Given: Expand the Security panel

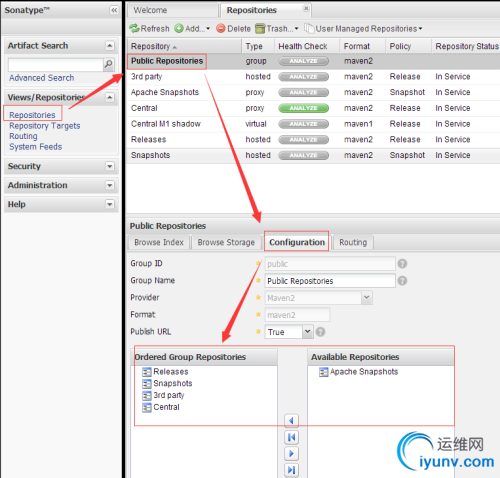Looking at the screenshot, I should point(110,166).
